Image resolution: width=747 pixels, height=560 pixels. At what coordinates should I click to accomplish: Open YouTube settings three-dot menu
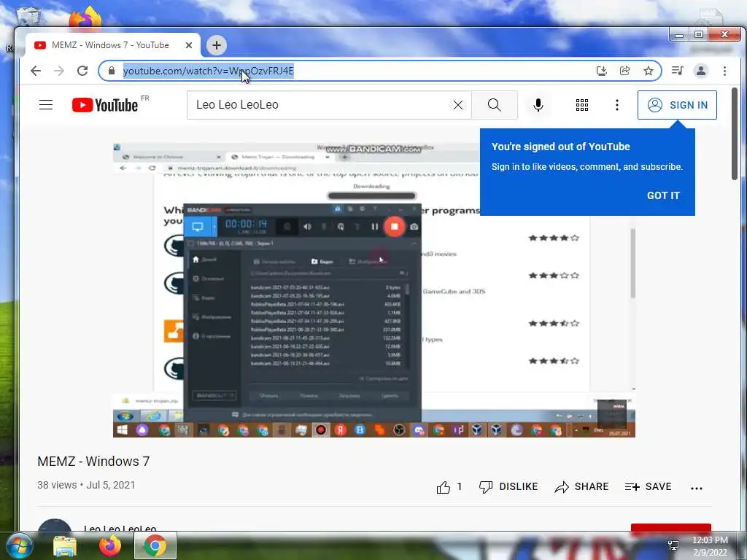pyautogui.click(x=617, y=105)
